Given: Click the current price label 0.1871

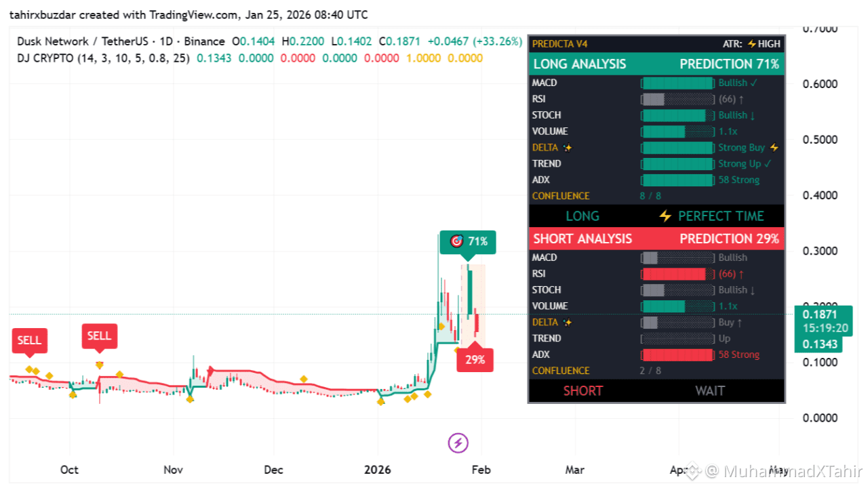Looking at the screenshot, I should (x=819, y=314).
